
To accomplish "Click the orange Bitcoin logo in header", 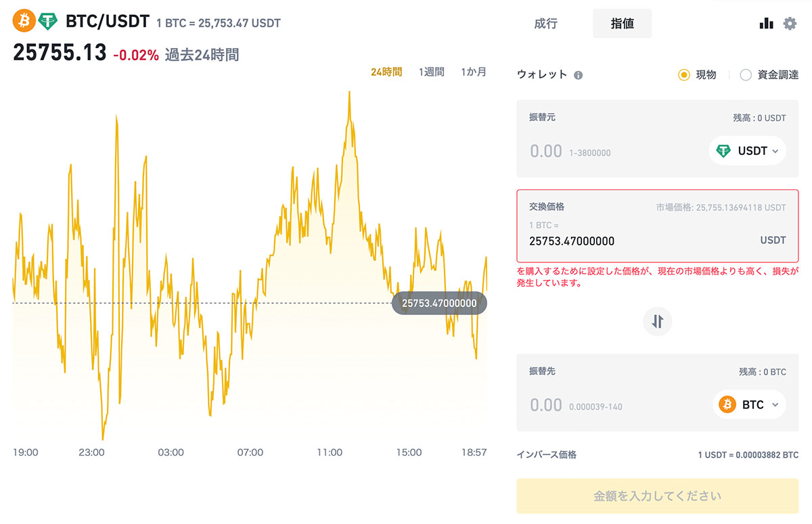I will tap(24, 22).
